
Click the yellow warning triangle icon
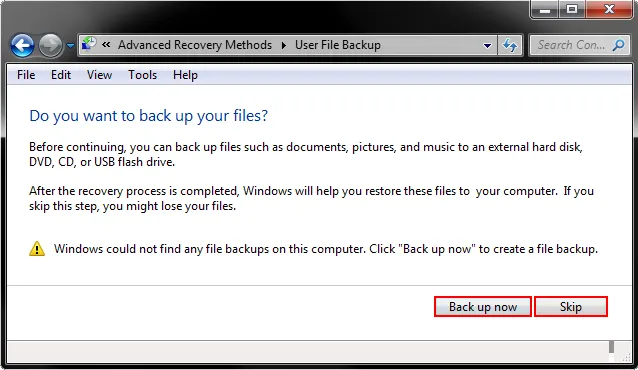click(x=37, y=249)
